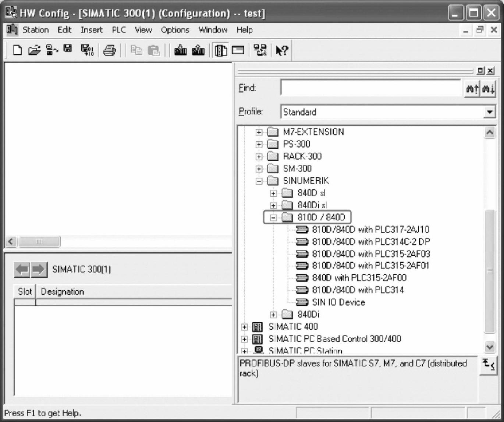This screenshot has width=504, height=422.
Task: Click the Open online station toolbar icon
Action: pyautogui.click(x=52, y=50)
